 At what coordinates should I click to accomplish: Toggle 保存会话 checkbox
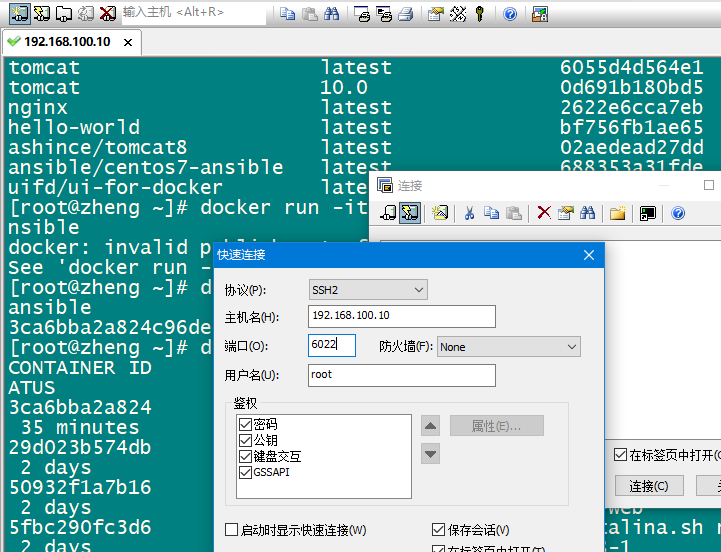(x=438, y=530)
